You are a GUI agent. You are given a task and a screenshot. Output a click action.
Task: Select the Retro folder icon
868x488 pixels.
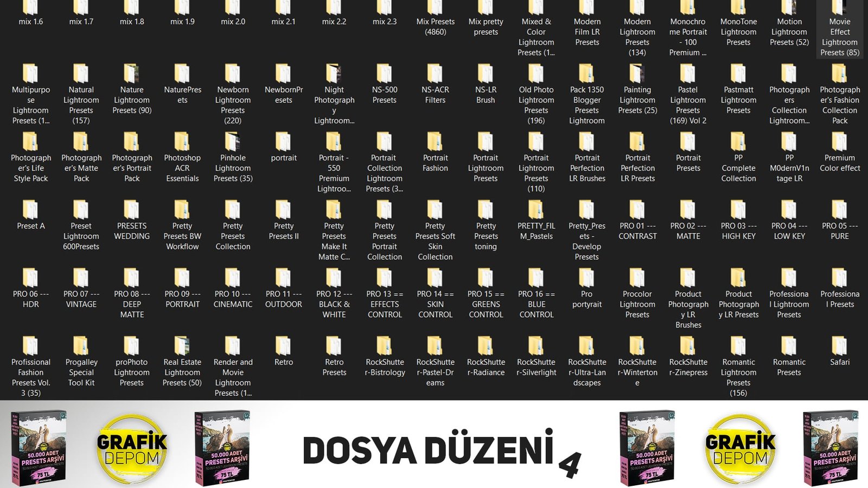[x=283, y=346]
